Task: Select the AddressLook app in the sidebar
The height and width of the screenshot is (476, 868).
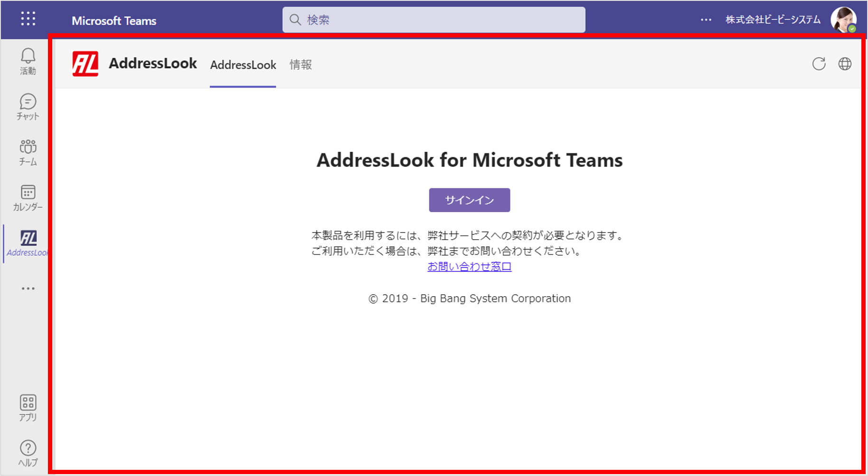Action: click(x=28, y=243)
